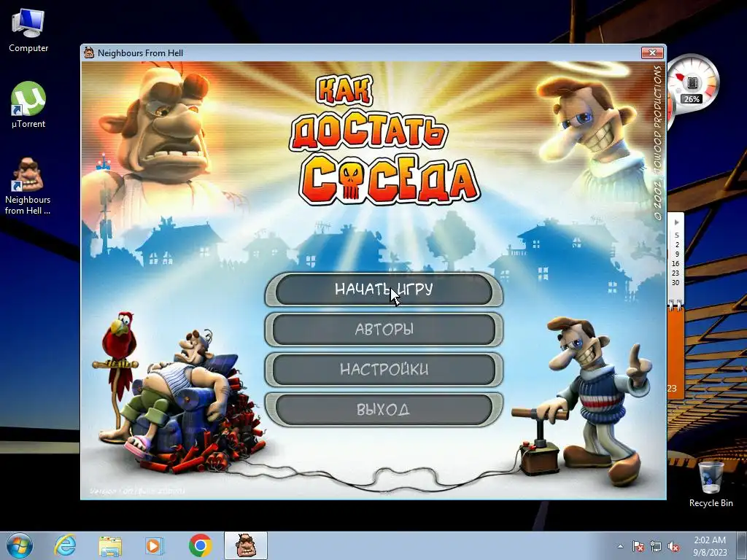Open the АВТОРЫ credits screen
Viewport: 747px width, 560px height.
pyautogui.click(x=384, y=329)
